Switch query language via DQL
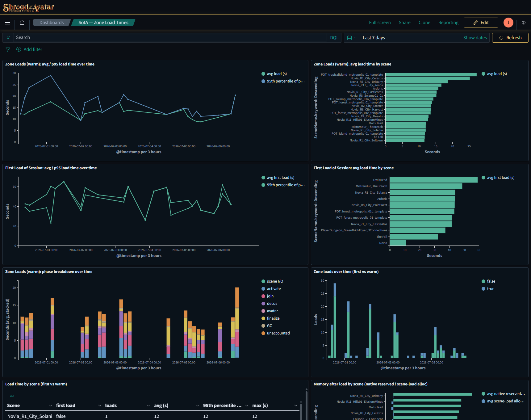Image resolution: width=531 pixels, height=420 pixels. (x=334, y=38)
